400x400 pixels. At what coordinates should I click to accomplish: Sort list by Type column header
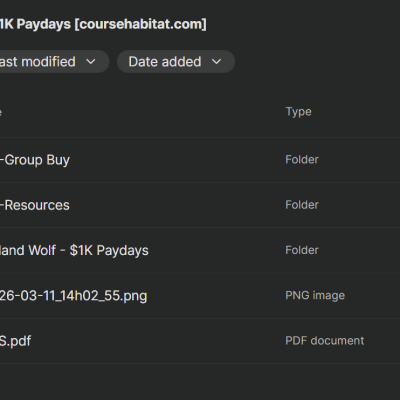(299, 112)
